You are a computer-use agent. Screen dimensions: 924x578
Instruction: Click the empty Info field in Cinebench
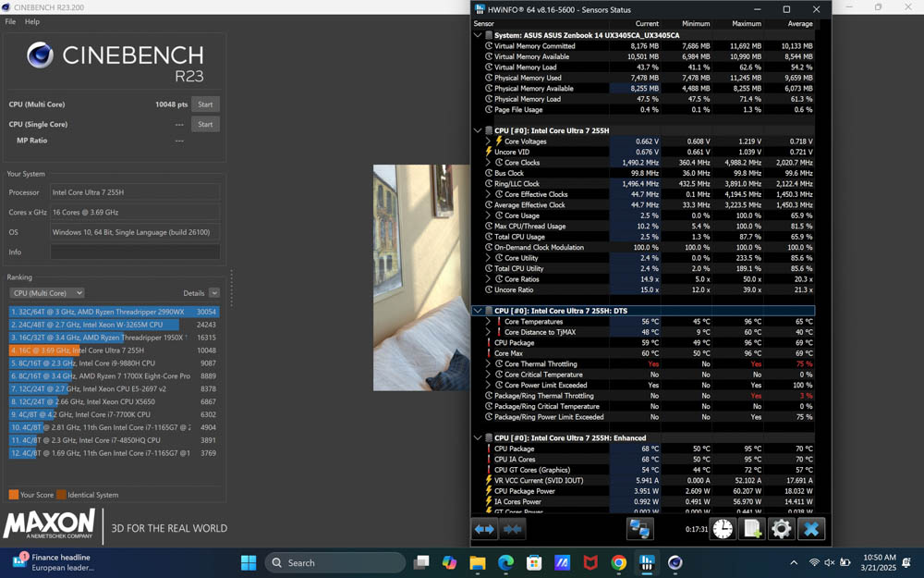tap(135, 252)
